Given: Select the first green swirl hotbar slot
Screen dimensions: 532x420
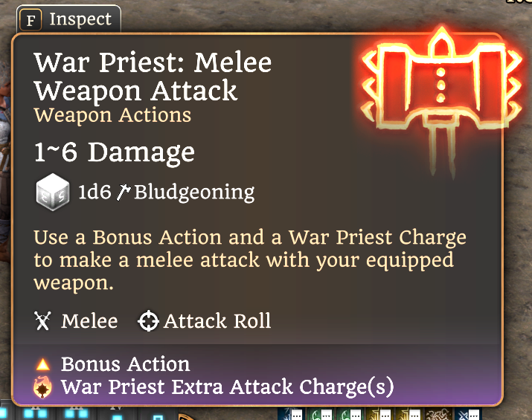Looking at the screenshot, I should coord(319,414).
